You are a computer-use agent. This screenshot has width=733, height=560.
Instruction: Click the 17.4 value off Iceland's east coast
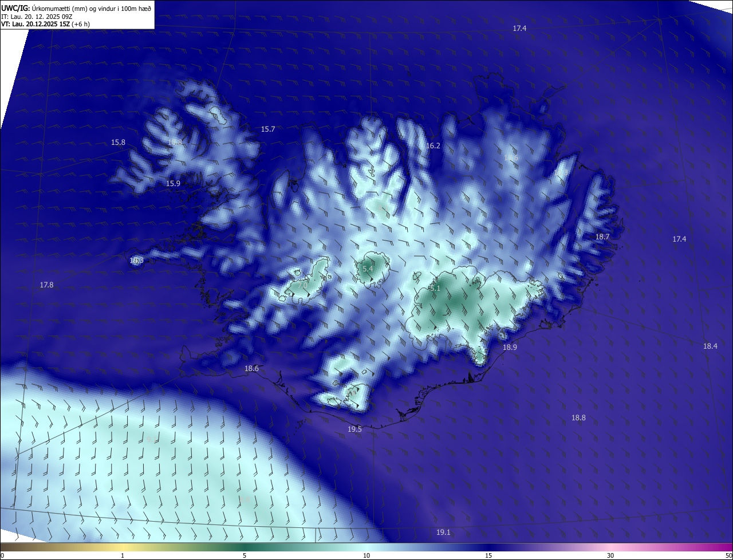[x=679, y=239]
